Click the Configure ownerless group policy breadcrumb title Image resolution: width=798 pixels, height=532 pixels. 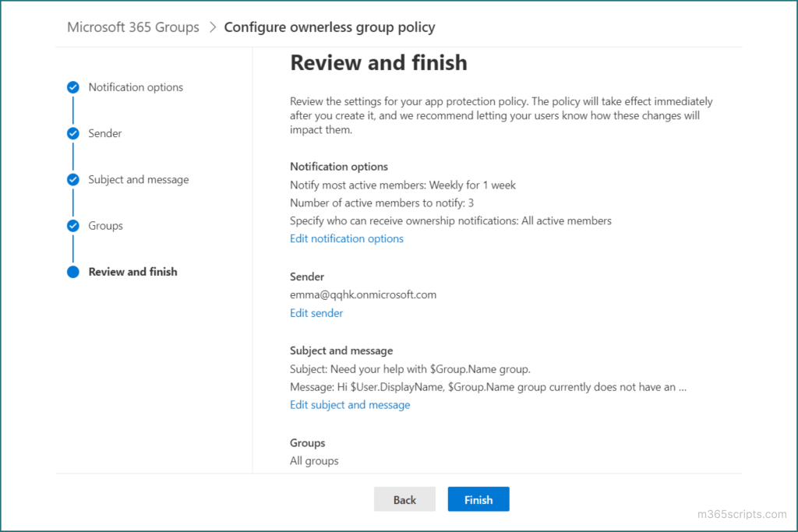329,26
